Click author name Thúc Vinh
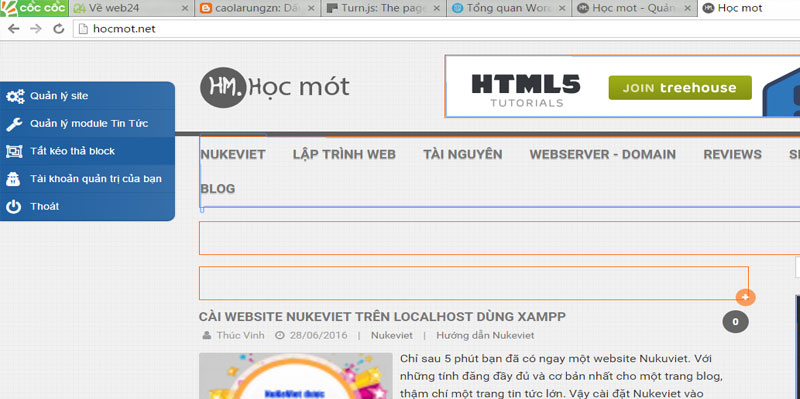 240,336
